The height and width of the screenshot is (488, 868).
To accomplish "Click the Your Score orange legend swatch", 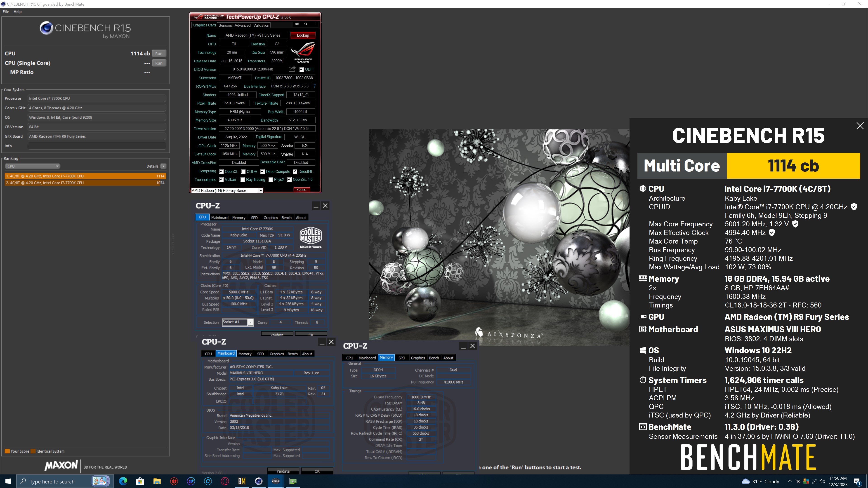I will (x=7, y=451).
